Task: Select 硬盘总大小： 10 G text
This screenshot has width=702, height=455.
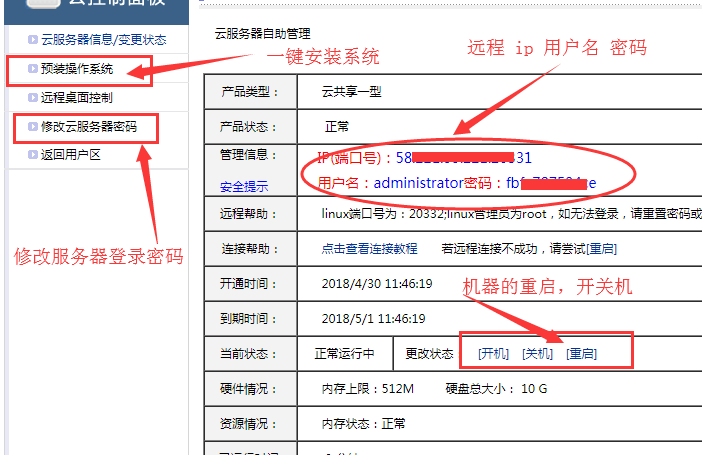Action: coord(496,389)
